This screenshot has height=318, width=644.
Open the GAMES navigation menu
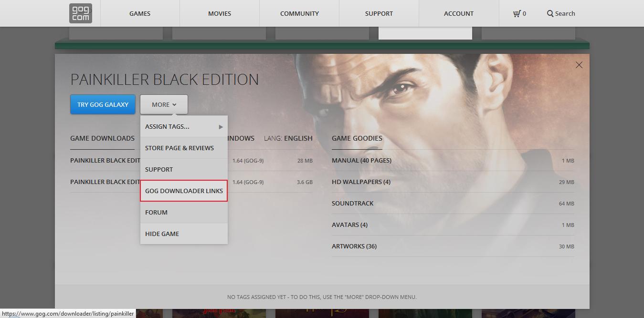click(140, 13)
